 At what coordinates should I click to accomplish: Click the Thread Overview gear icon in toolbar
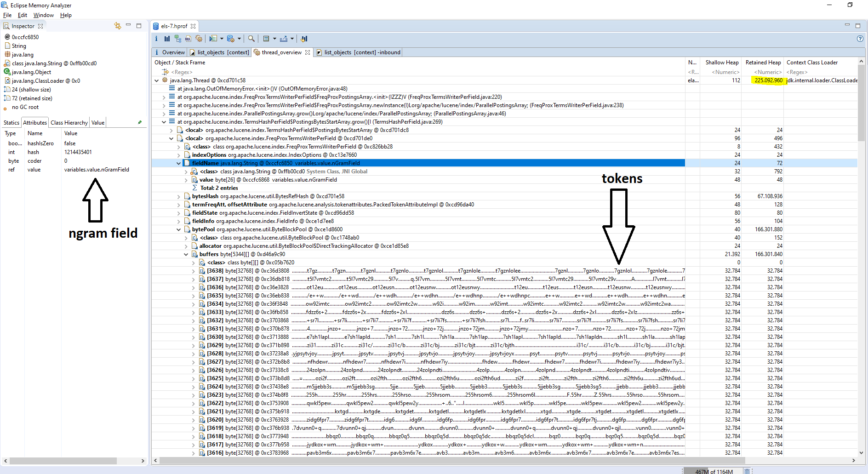pos(199,39)
